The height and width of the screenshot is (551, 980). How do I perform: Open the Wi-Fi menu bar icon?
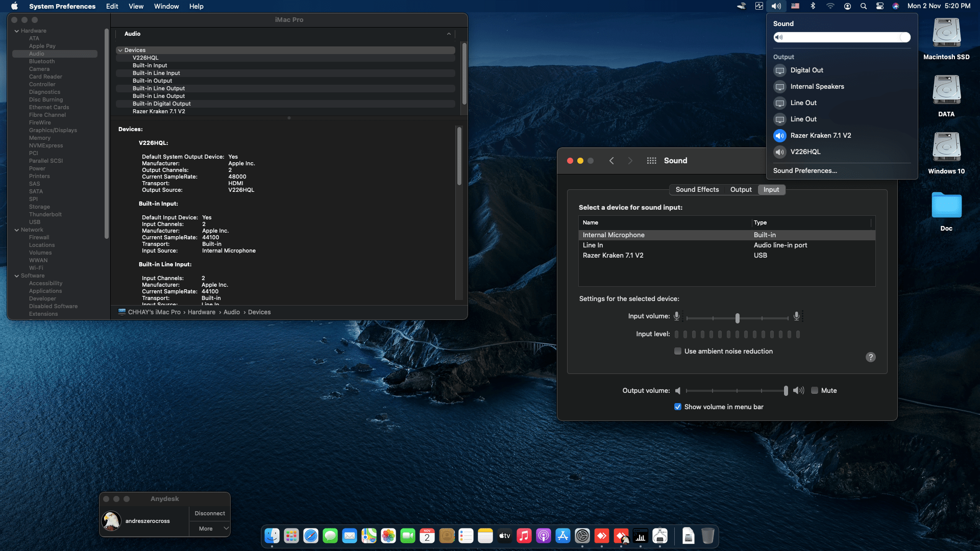830,6
